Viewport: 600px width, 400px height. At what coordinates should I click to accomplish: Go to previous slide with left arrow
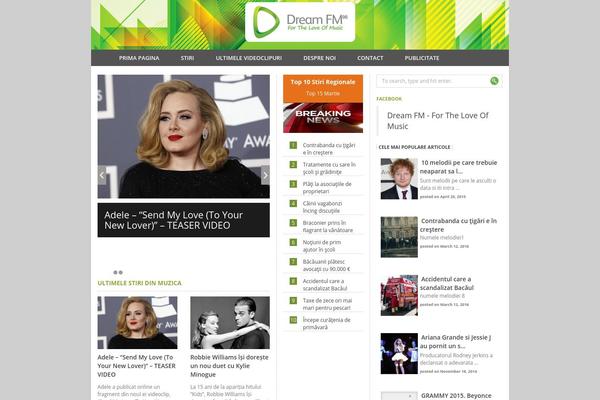pyautogui.click(x=102, y=175)
